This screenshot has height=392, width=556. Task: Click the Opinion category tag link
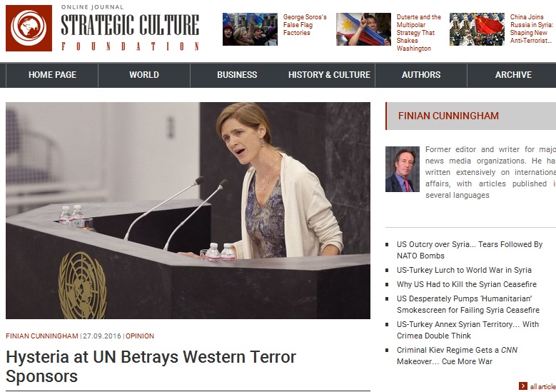pyautogui.click(x=140, y=336)
